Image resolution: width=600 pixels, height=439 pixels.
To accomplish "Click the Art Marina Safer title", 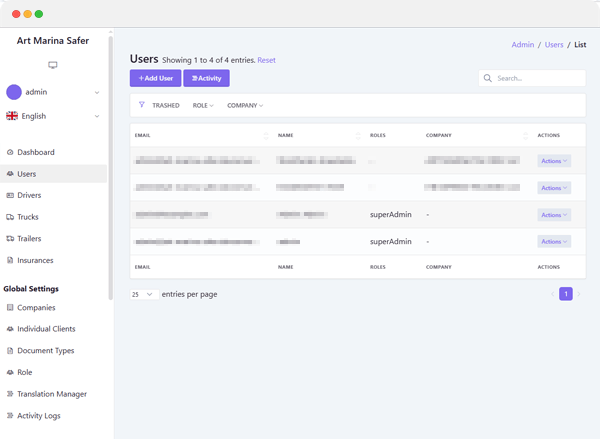I will [x=53, y=41].
